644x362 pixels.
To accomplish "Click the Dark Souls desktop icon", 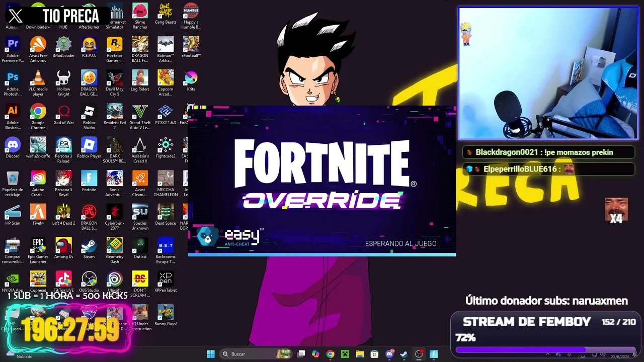I will click(x=115, y=150).
